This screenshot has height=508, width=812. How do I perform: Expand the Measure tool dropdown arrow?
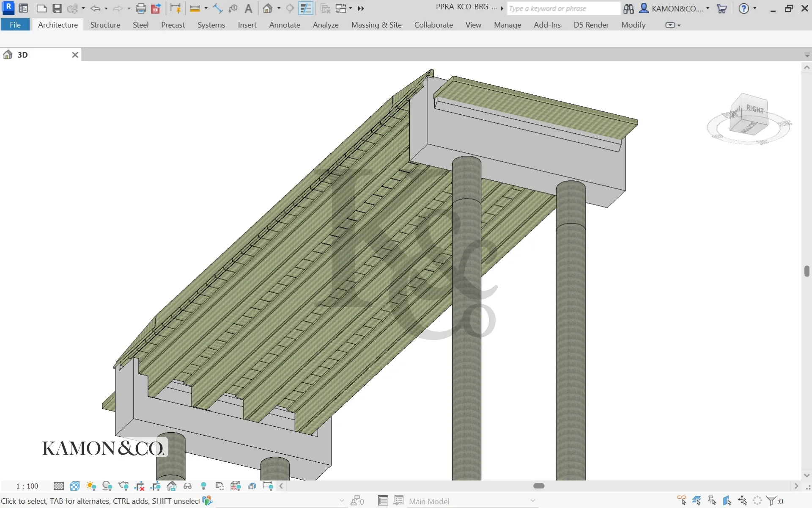tap(206, 8)
